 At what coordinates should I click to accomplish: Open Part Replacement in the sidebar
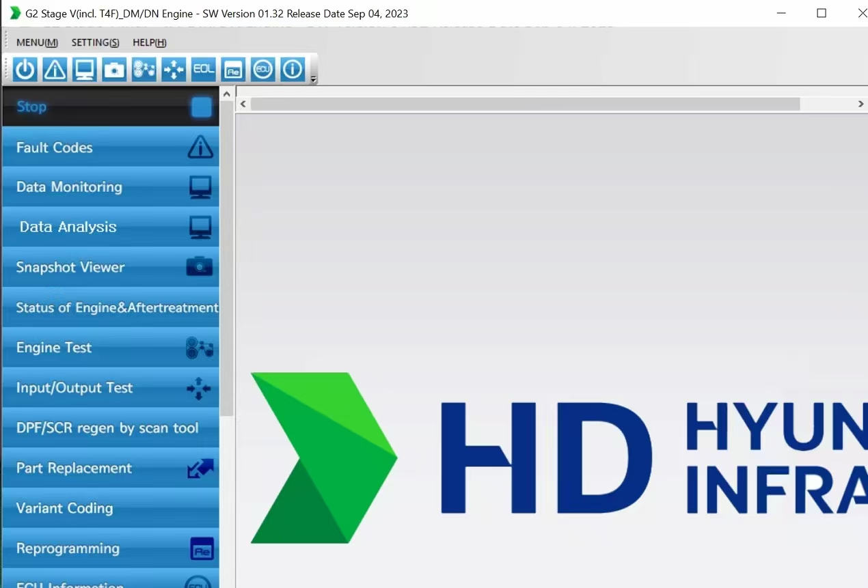click(x=111, y=468)
